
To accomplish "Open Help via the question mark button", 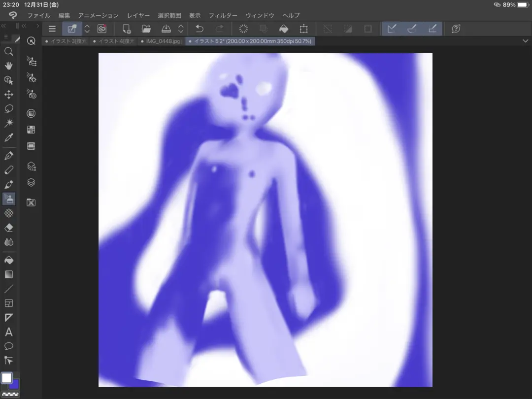I will click(x=456, y=29).
